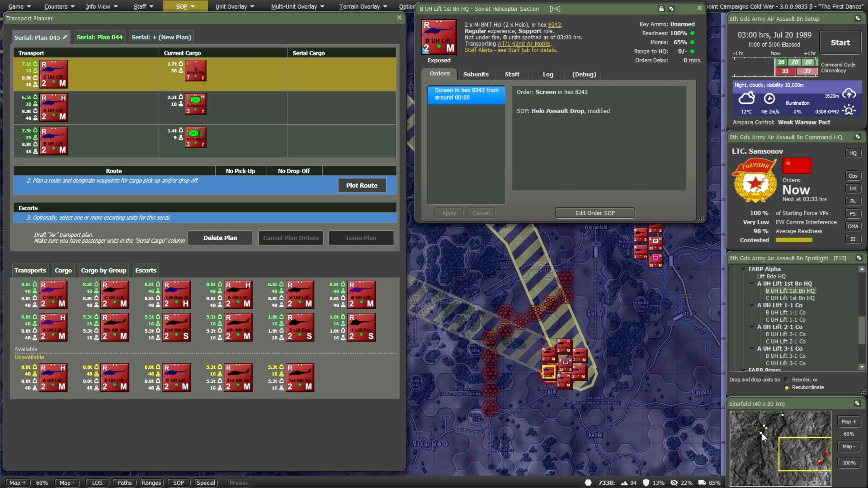Click the pencil icon to rename Plan 045
The width and height of the screenshot is (868, 488).
pos(64,37)
